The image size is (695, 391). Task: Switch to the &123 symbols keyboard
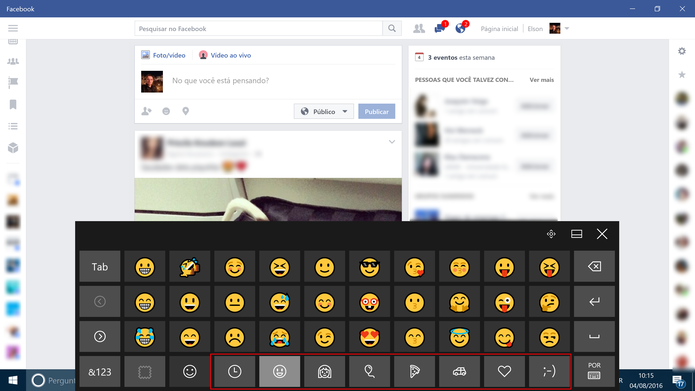coord(100,371)
